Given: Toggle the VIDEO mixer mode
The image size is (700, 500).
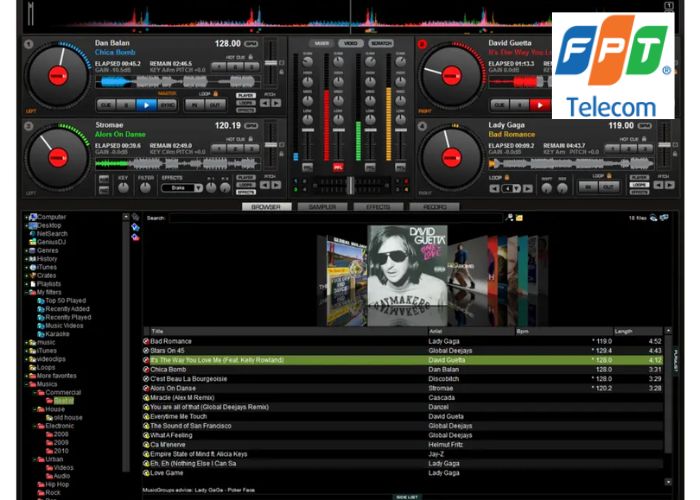Looking at the screenshot, I should coord(349,44).
